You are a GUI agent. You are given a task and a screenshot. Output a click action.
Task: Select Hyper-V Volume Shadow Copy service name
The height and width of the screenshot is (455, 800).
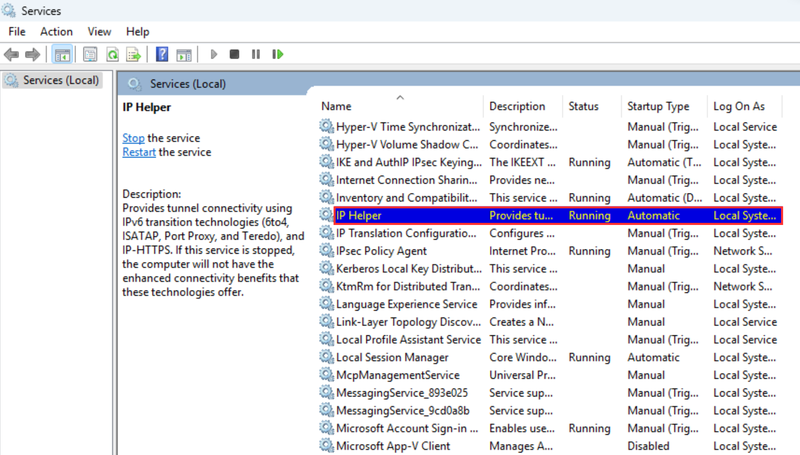coord(407,144)
